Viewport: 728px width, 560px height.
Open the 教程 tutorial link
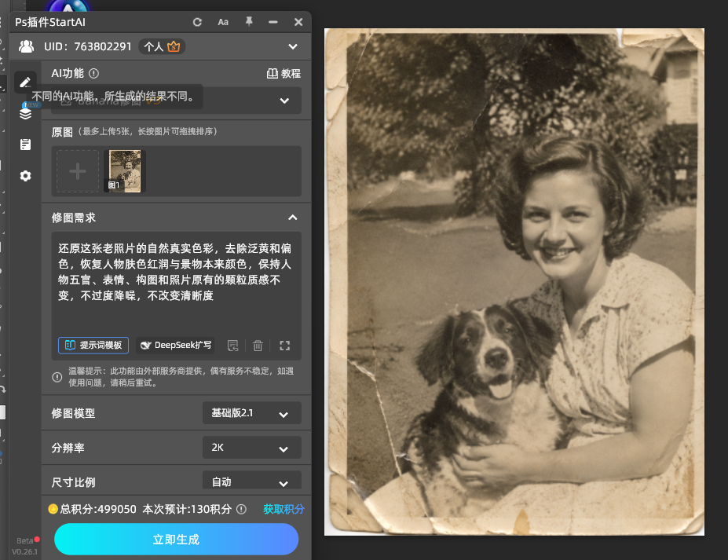coord(284,73)
